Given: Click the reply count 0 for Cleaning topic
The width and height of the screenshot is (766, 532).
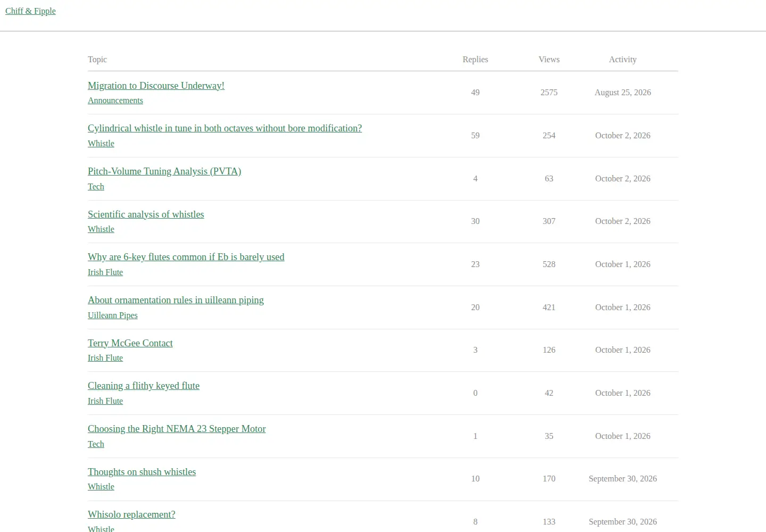Looking at the screenshot, I should (476, 393).
